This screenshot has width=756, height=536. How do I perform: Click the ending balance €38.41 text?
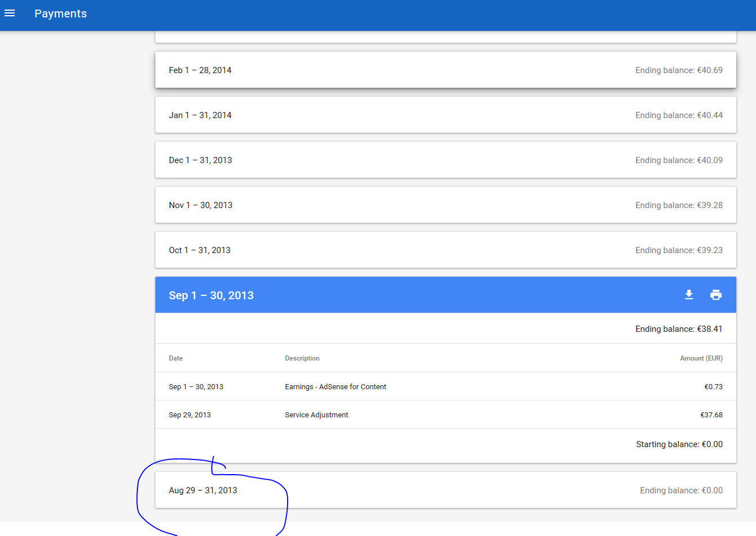click(678, 329)
